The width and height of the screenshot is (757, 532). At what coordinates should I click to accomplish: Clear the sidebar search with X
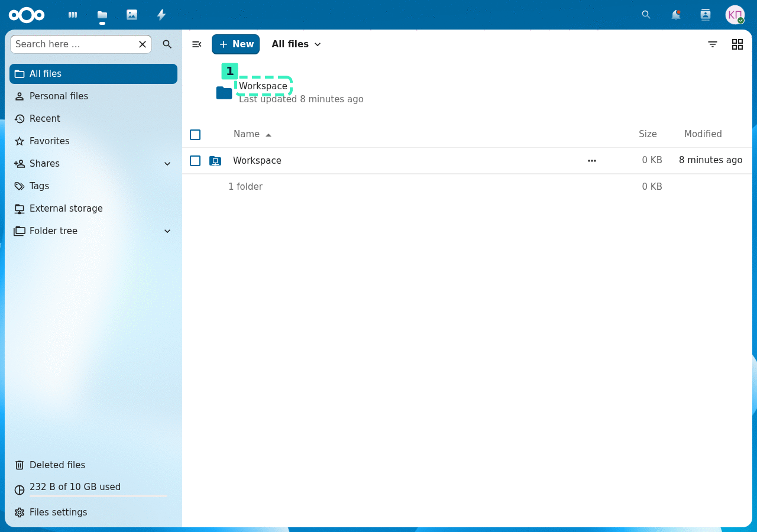click(x=143, y=44)
